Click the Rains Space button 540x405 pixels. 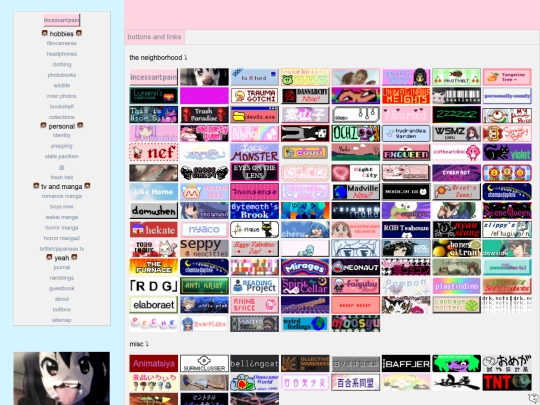coord(255,305)
